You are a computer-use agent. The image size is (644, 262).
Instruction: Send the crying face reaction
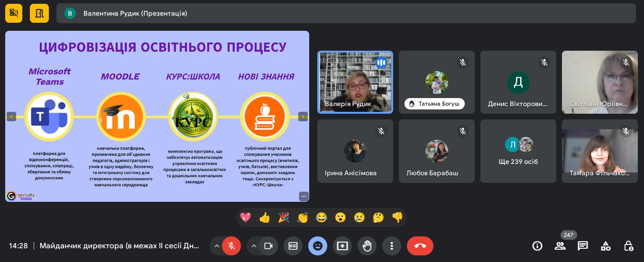click(359, 217)
